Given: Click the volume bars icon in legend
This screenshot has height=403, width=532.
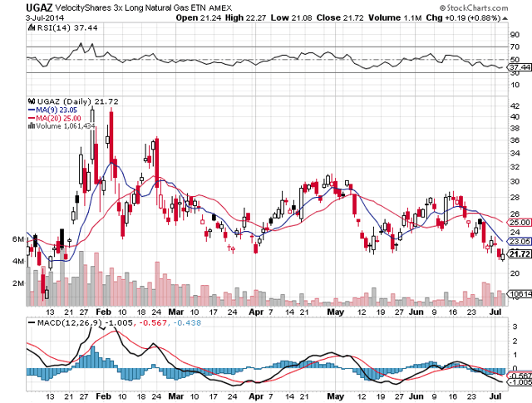Looking at the screenshot, I should click(x=32, y=125).
